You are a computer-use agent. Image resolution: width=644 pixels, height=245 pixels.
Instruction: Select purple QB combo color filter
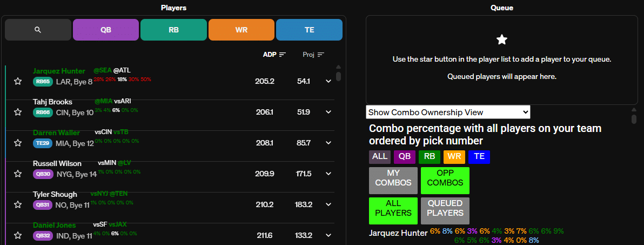click(x=403, y=157)
